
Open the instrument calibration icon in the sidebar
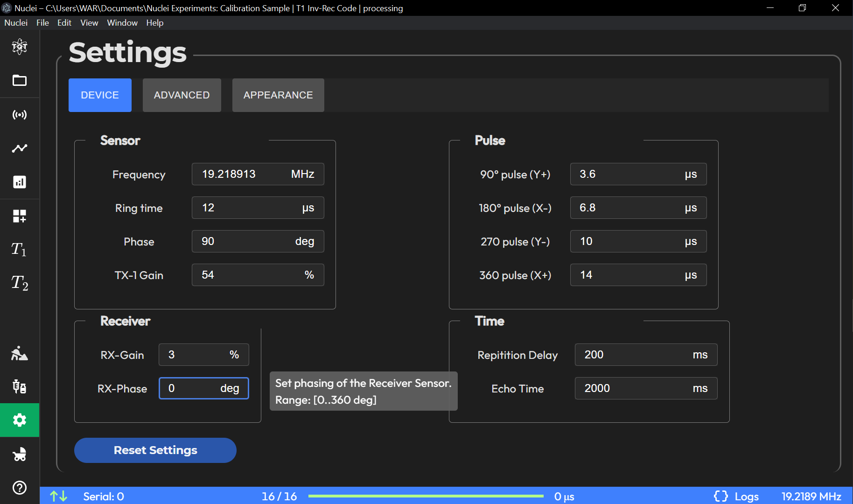point(20,386)
